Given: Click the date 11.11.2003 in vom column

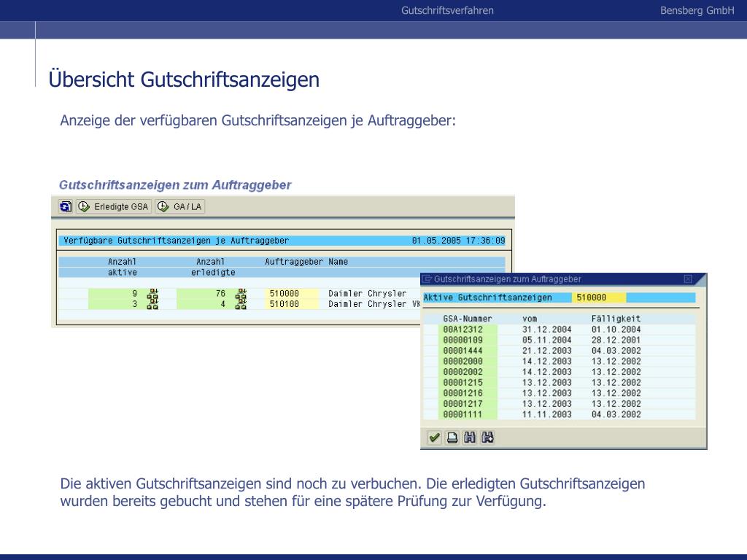Looking at the screenshot, I should [x=546, y=414].
